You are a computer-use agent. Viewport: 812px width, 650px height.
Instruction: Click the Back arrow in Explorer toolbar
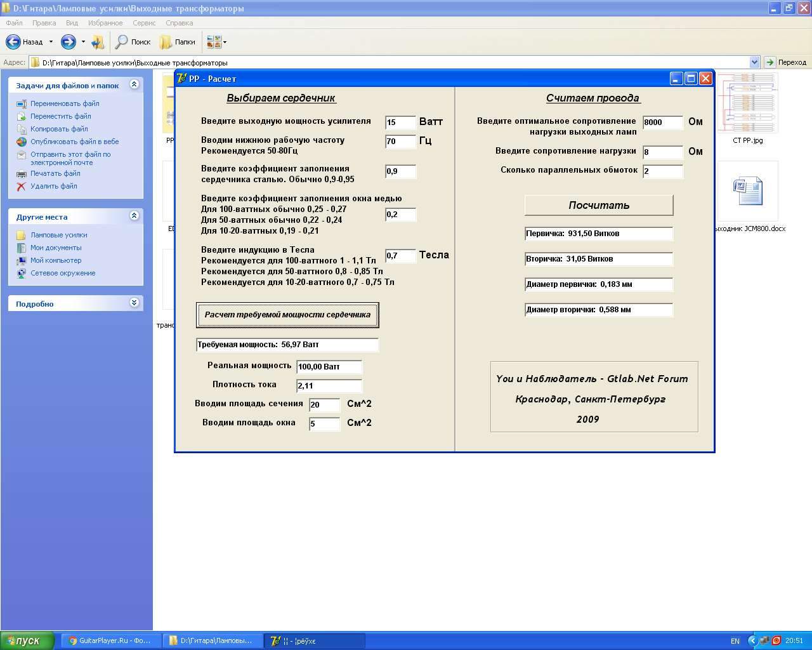[13, 42]
